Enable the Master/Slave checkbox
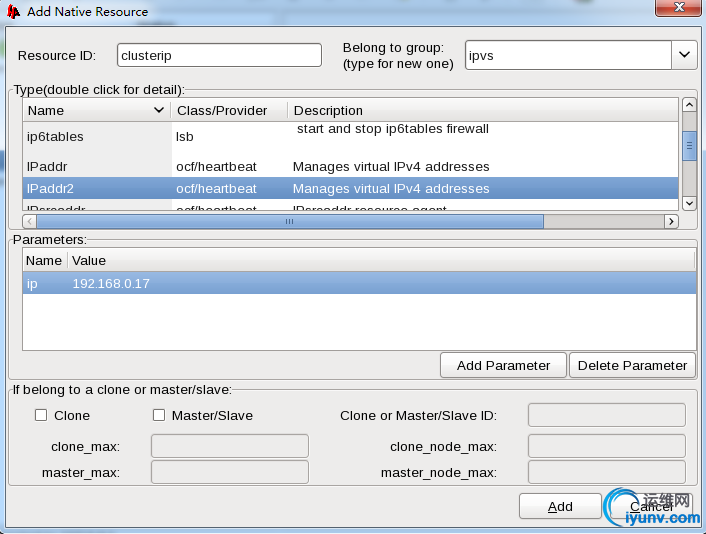The image size is (706, 534). 159,415
